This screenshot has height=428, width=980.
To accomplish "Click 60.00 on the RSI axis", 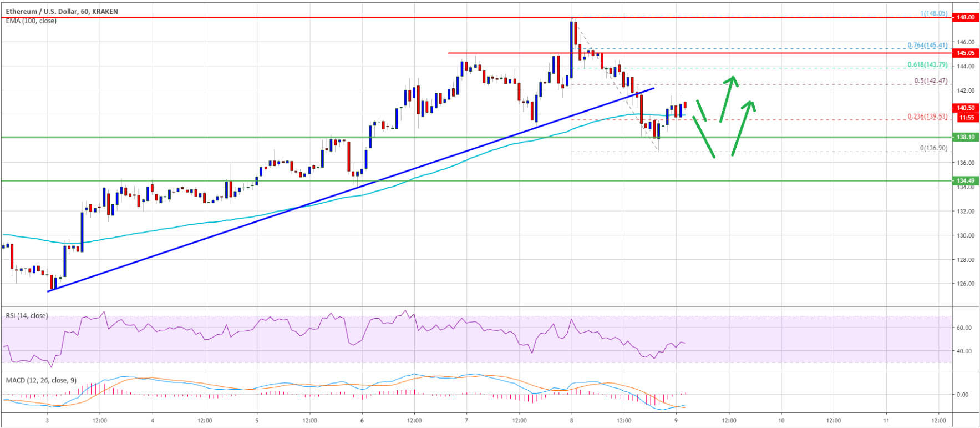I will click(x=964, y=328).
